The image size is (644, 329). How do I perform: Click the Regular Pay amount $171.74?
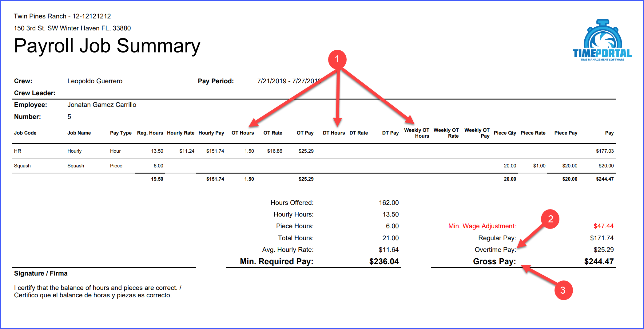(602, 238)
